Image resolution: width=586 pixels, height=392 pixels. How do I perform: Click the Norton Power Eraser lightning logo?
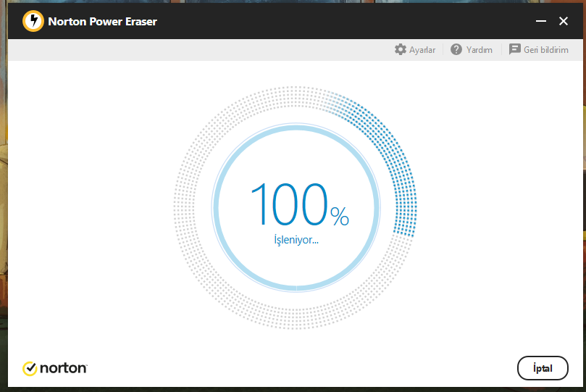tap(33, 21)
